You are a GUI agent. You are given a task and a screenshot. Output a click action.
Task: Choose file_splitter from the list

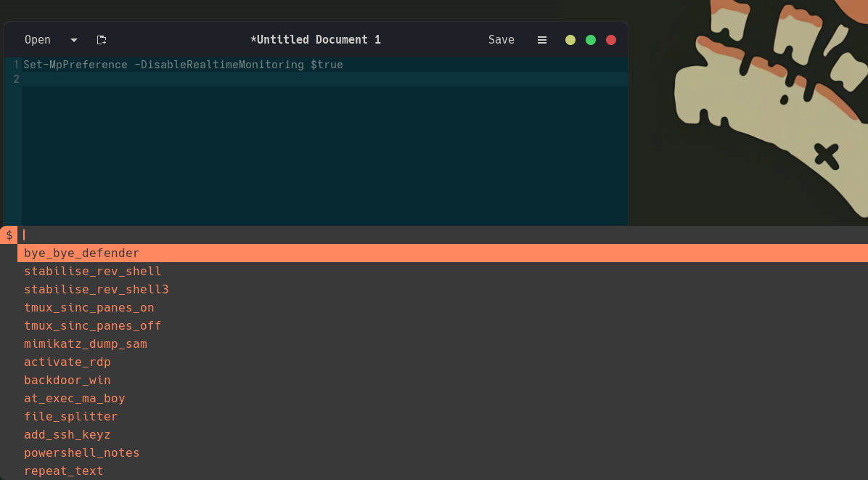[70, 416]
